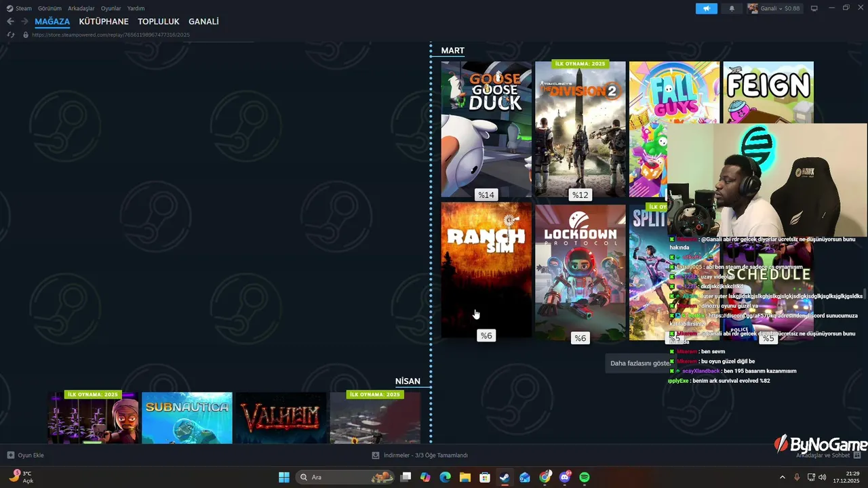
Task: Click the %6 label under Ranch Sim
Action: (486, 335)
